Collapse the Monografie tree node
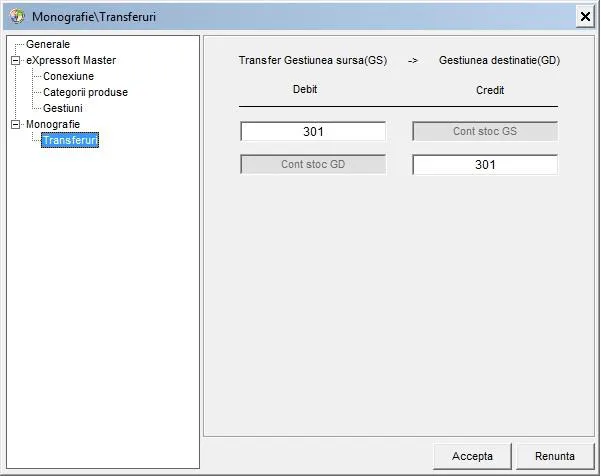601x476 pixels. (16, 125)
